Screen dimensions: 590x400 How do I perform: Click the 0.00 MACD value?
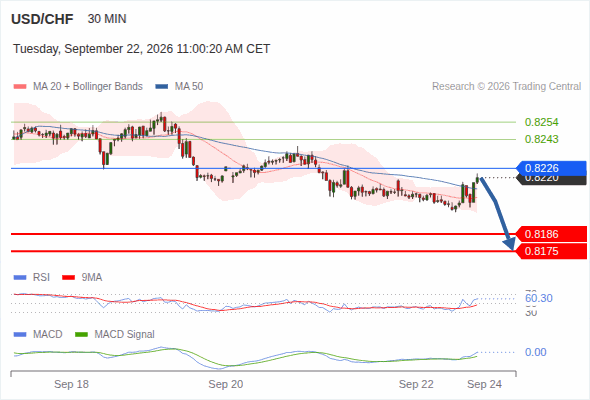click(535, 352)
